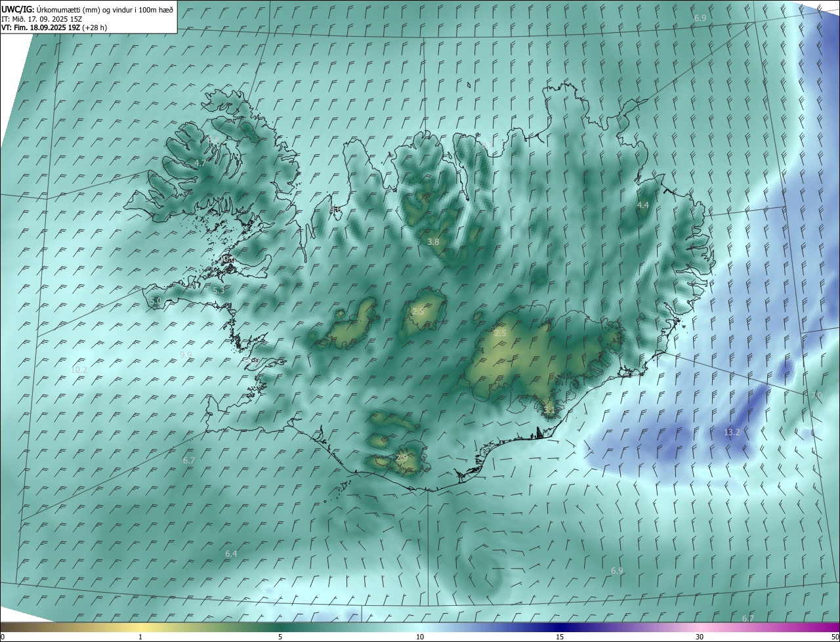This screenshot has width=840, height=642.
Task: Click the 9.9 value label
Action: [186, 354]
